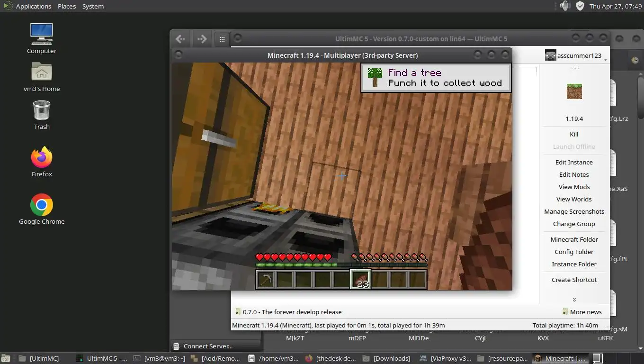Click View Mods in UltimMC
The width and height of the screenshot is (644, 364).
point(574,187)
